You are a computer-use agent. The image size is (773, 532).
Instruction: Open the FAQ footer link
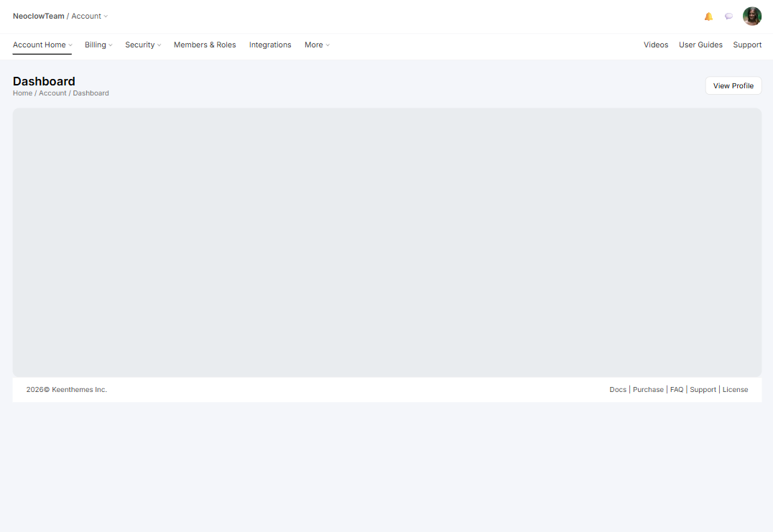pos(677,390)
